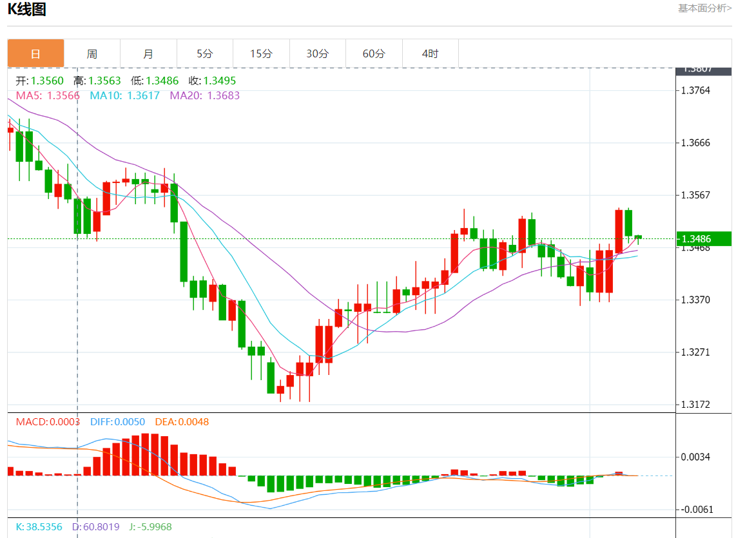The width and height of the screenshot is (756, 538).
Task: Switch to the 5分 interval tab
Action: click(x=204, y=53)
